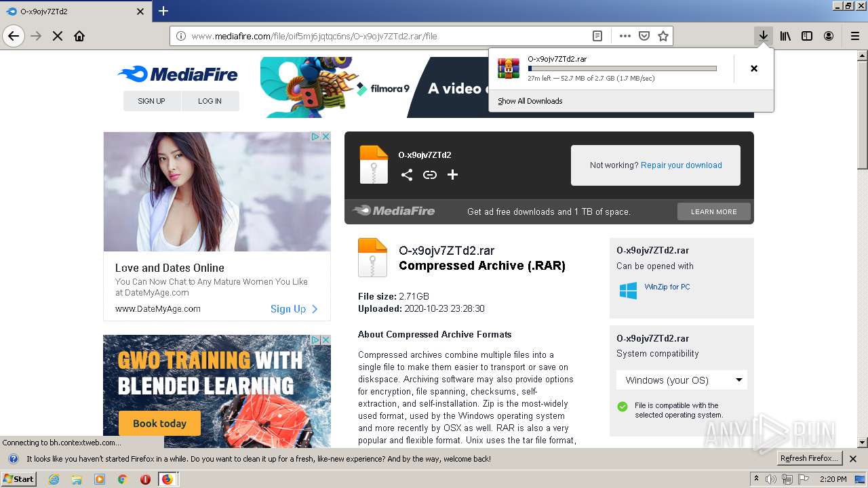Click the Windows logo beside WinZip
Screen dimensions: 868x488
pos(628,291)
